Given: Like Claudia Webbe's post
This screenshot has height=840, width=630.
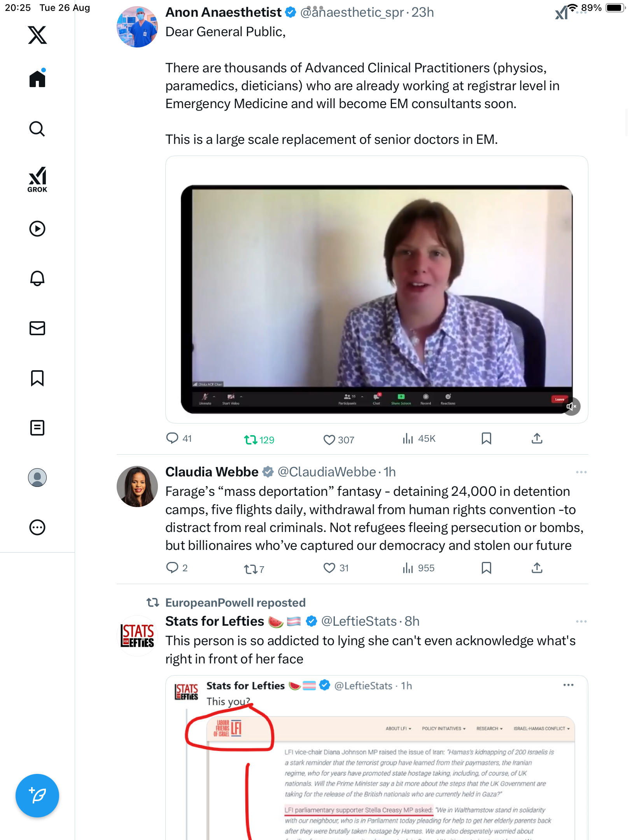Looking at the screenshot, I should 336,568.
